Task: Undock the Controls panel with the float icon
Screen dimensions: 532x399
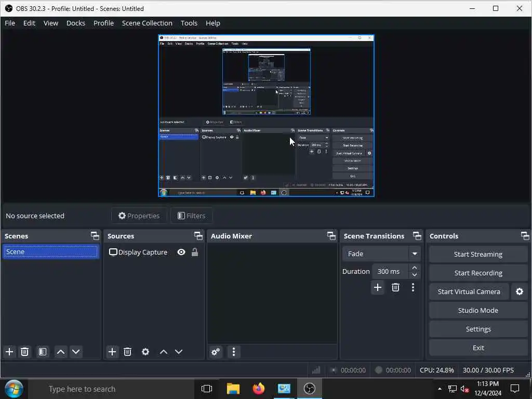Action: click(x=525, y=236)
